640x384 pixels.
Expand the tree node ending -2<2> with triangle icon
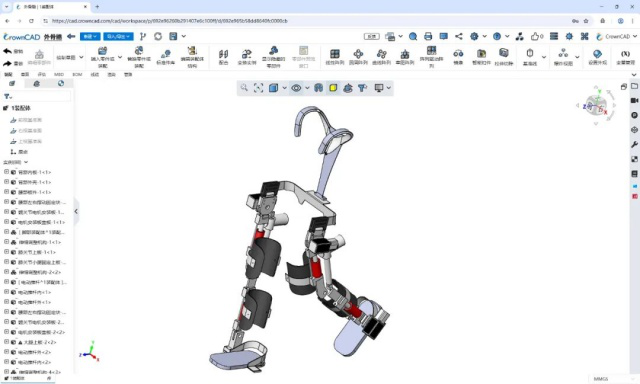[6, 342]
